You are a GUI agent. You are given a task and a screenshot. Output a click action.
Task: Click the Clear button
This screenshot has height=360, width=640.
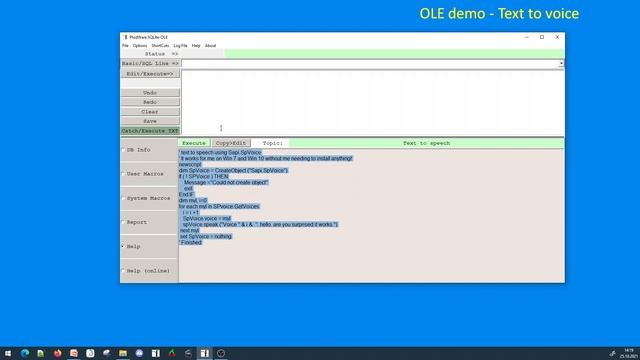(x=150, y=112)
